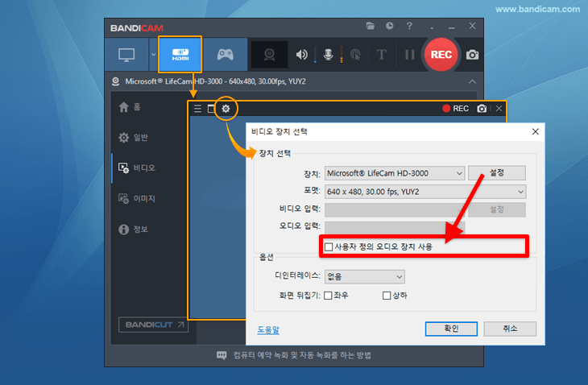Check the 좌우 flip checkbox
This screenshot has width=588, height=385.
pyautogui.click(x=328, y=296)
